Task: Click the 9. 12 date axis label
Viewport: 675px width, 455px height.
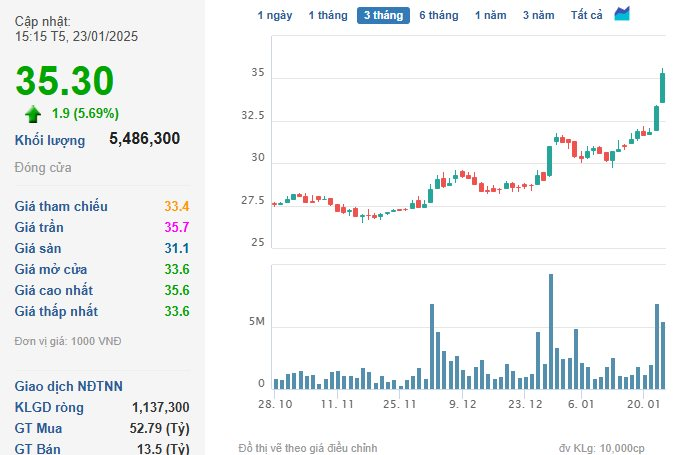Action: (463, 404)
